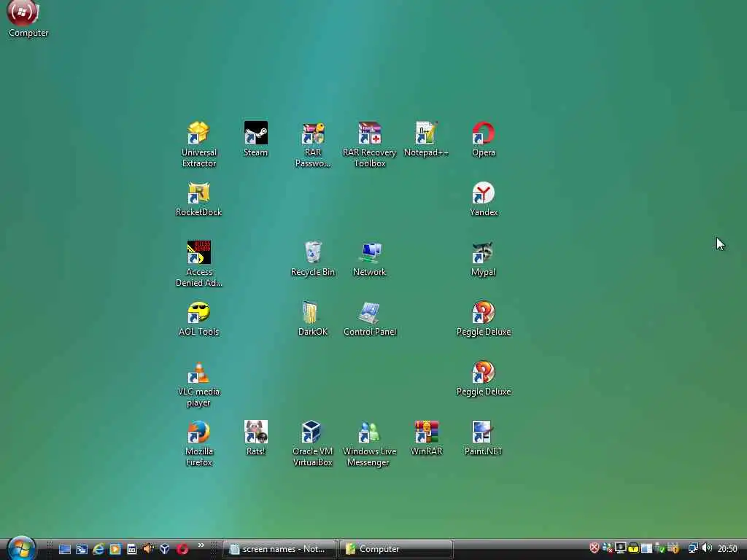Image resolution: width=747 pixels, height=560 pixels.
Task: Click the red shield security tray icon
Action: pyautogui.click(x=594, y=548)
